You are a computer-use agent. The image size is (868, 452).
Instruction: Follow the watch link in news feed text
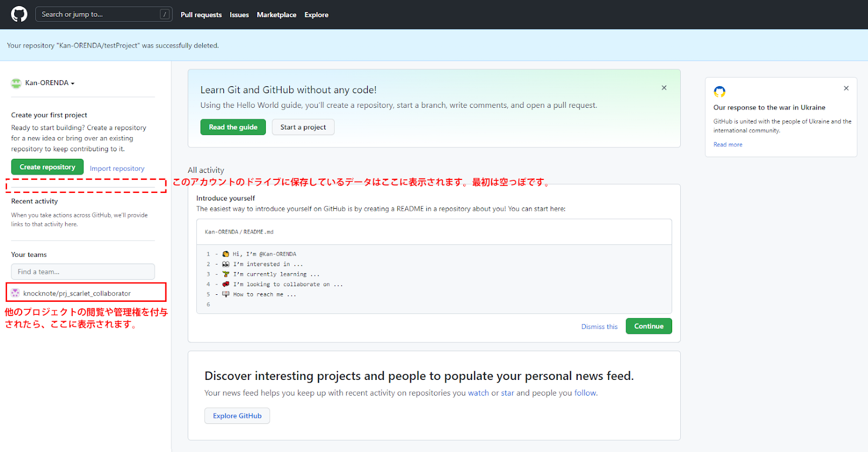point(478,393)
